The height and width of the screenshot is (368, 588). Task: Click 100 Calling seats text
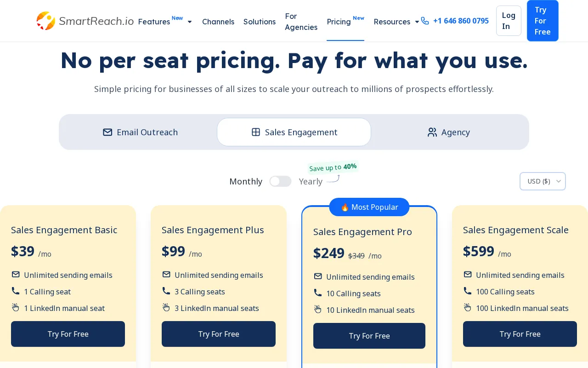tap(505, 292)
